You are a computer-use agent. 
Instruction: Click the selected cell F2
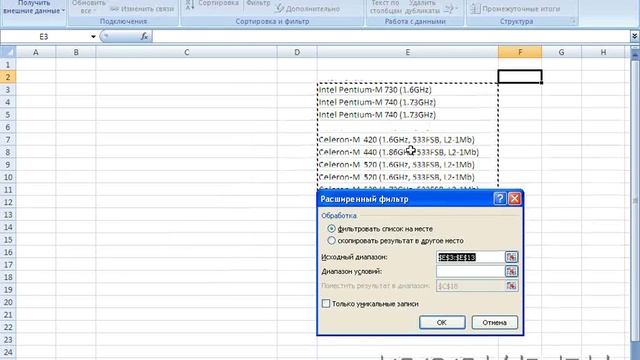pyautogui.click(x=520, y=77)
